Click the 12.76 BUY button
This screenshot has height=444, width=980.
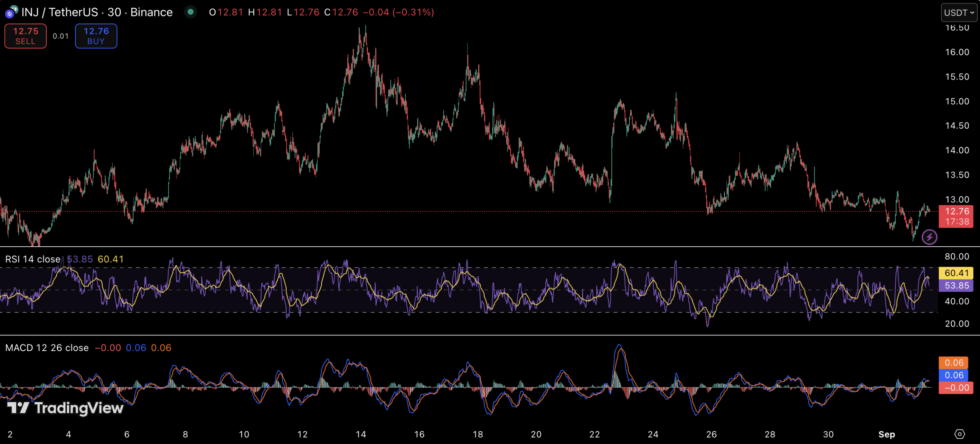tap(96, 36)
